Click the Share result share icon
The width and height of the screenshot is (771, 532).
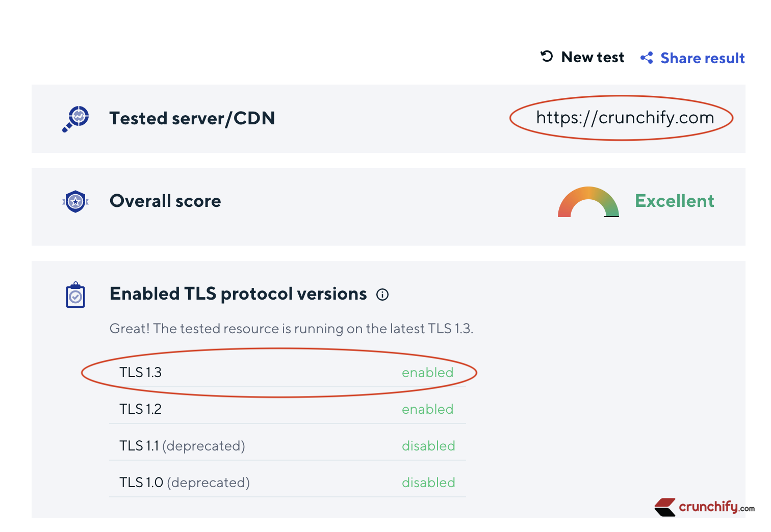pyautogui.click(x=647, y=58)
